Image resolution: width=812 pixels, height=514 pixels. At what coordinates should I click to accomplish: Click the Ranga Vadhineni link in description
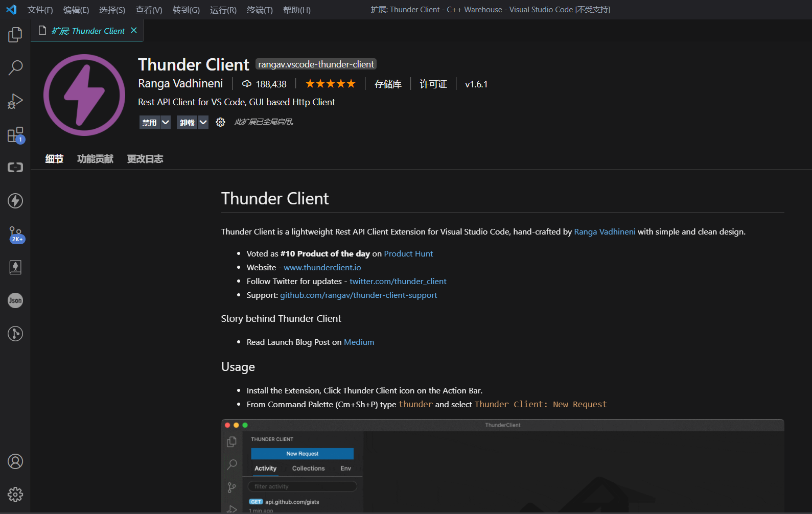coord(605,231)
